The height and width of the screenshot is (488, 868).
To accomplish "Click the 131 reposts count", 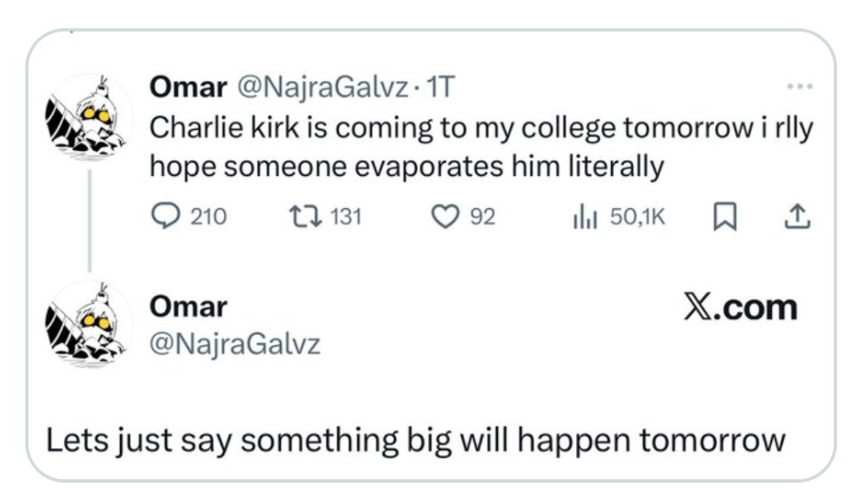I will 345,216.
